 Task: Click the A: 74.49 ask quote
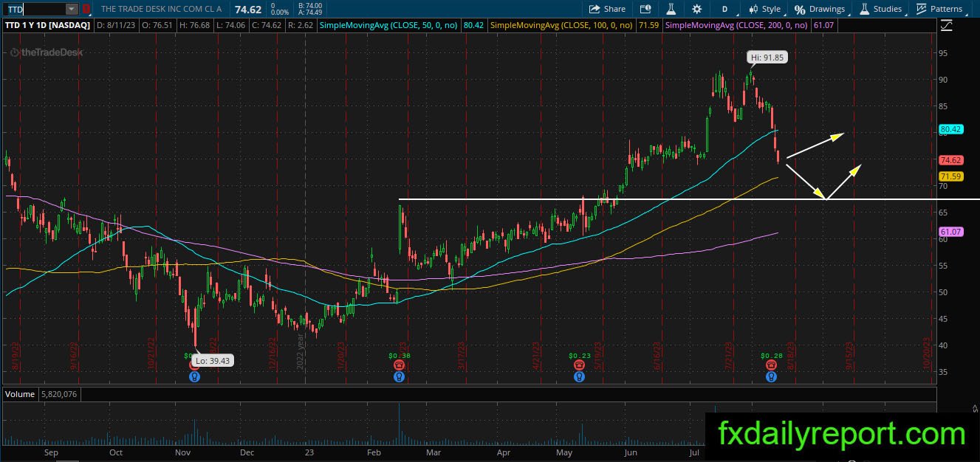[310, 13]
